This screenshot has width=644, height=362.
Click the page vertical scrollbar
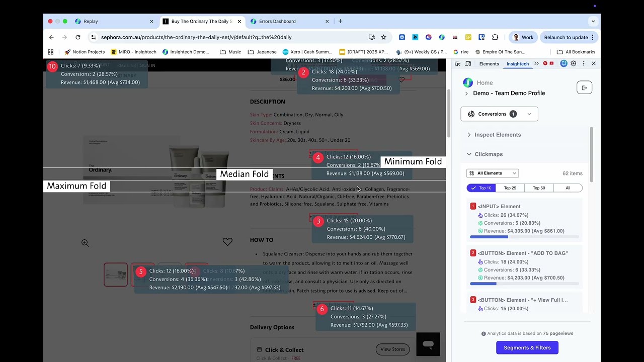coord(448,113)
